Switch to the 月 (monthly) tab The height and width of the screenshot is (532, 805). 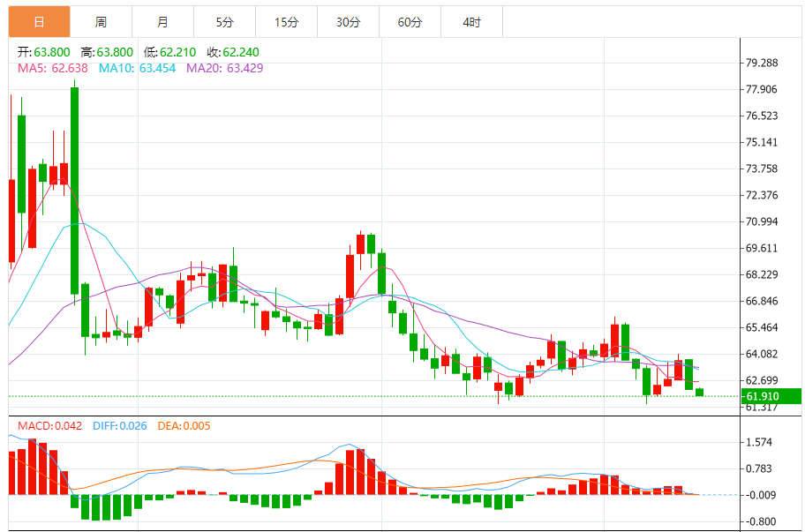coord(162,22)
